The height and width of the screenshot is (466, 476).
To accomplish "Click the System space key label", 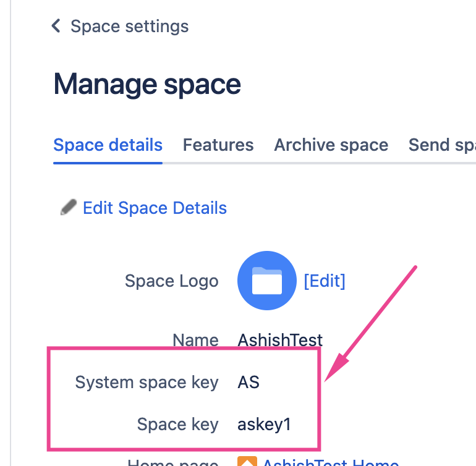I will (x=147, y=383).
